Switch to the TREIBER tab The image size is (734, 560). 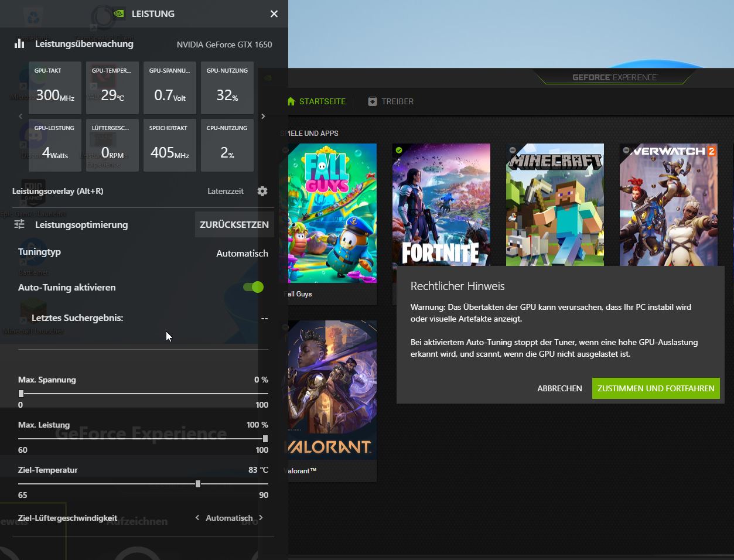pyautogui.click(x=391, y=101)
